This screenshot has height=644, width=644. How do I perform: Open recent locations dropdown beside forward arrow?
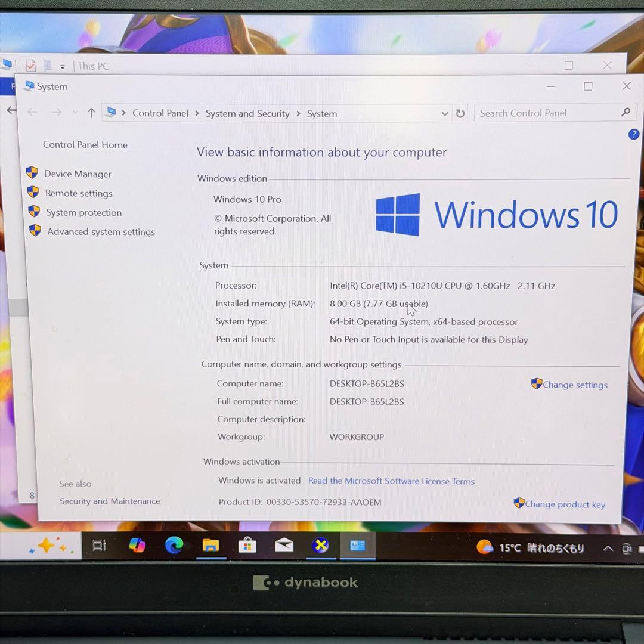pos(75,111)
